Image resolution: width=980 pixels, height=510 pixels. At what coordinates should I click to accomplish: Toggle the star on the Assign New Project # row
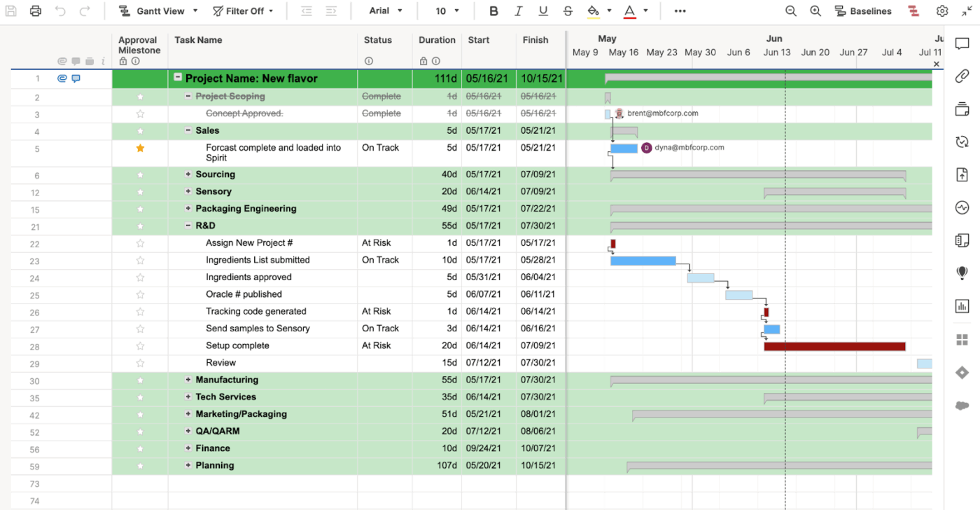tap(140, 242)
